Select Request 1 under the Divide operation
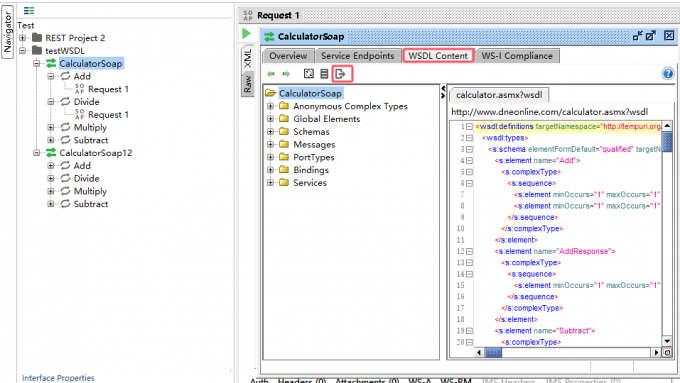Screen dimensions: 680x383 tap(108, 115)
